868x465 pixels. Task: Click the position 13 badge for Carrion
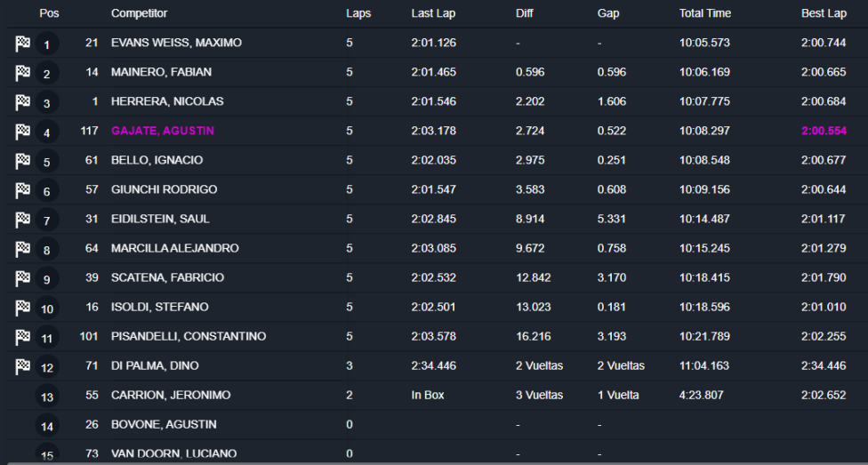pyautogui.click(x=47, y=397)
